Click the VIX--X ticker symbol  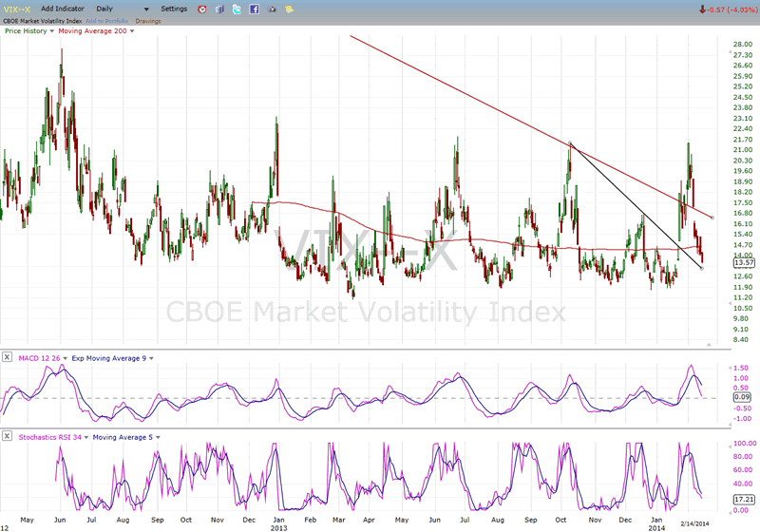[x=17, y=9]
